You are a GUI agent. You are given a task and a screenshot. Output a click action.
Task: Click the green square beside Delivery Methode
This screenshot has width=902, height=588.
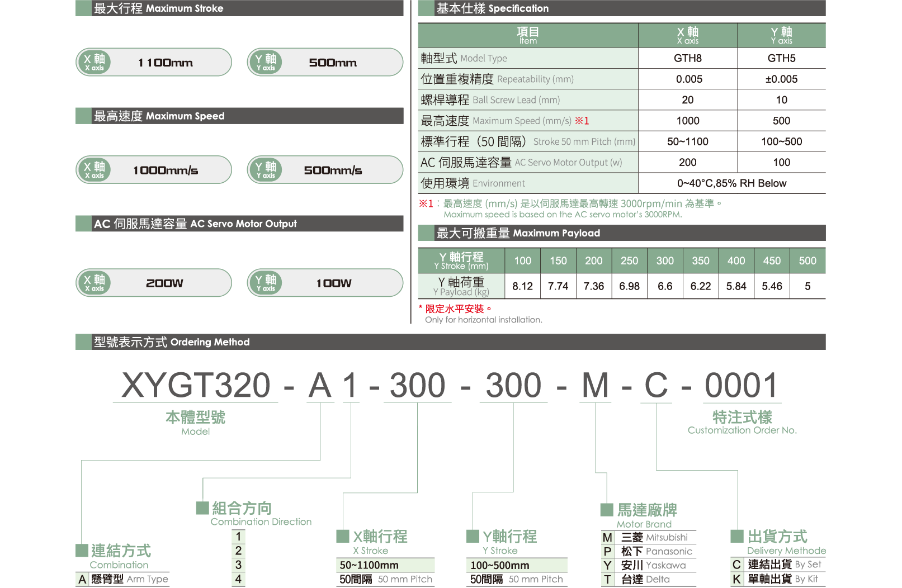click(x=736, y=535)
